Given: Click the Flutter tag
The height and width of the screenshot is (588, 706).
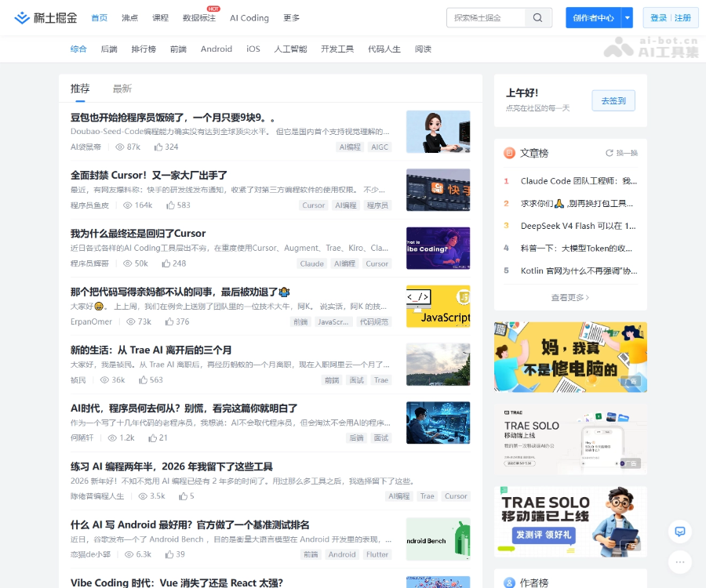Looking at the screenshot, I should 377,555.
